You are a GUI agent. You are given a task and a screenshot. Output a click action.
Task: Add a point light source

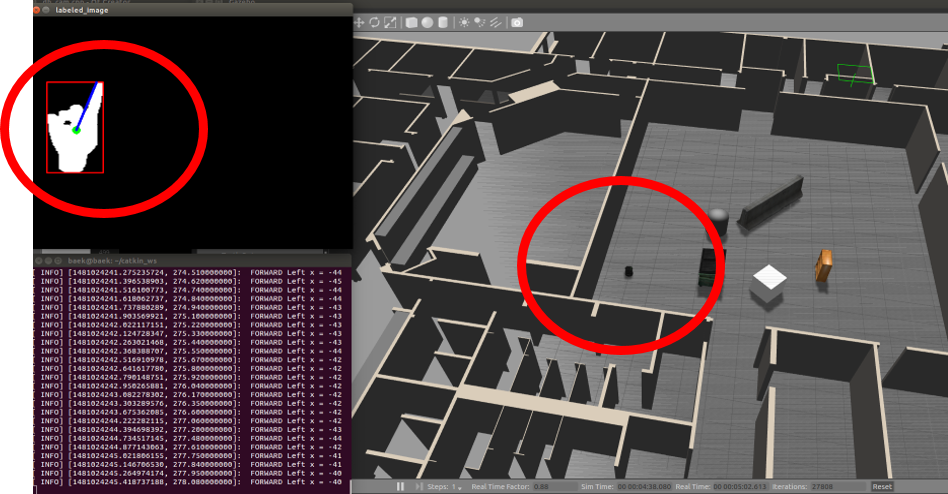click(x=464, y=22)
